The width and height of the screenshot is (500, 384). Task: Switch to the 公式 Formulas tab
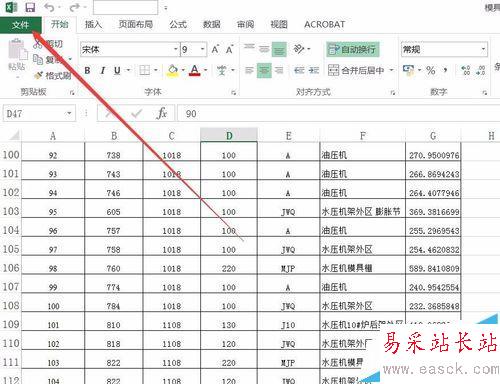pos(178,24)
